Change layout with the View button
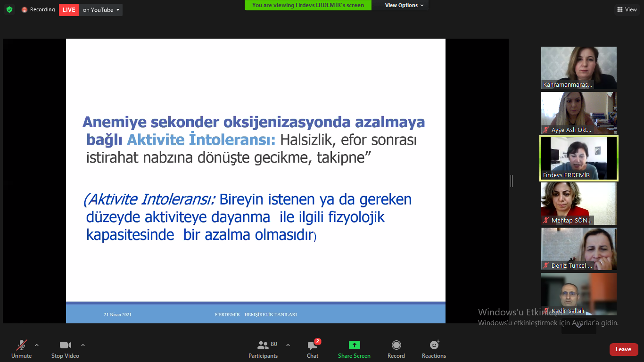The image size is (644, 362). [x=627, y=9]
